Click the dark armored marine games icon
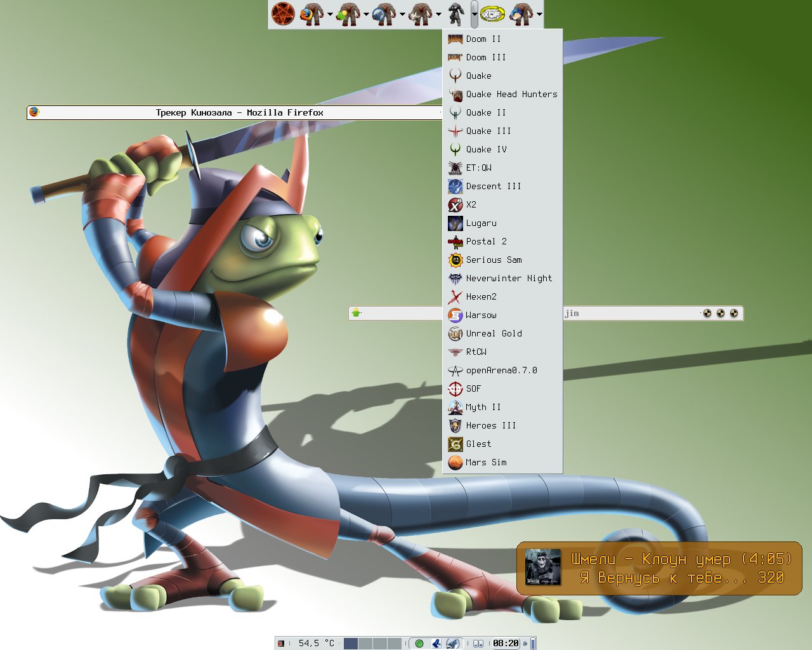Viewport: 812px width, 650px height. coord(455,14)
